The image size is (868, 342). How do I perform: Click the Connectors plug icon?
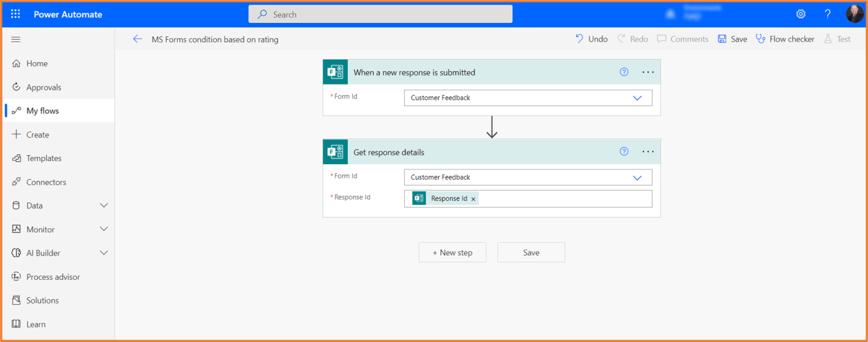click(x=16, y=182)
